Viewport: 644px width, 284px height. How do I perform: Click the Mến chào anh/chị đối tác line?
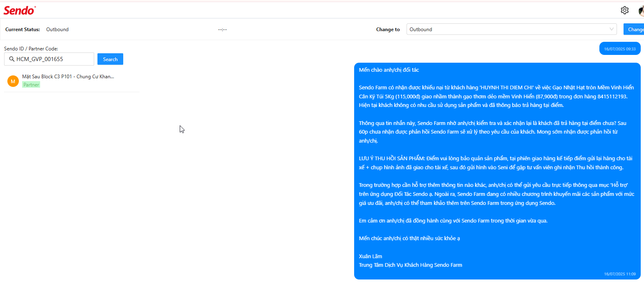click(x=389, y=70)
